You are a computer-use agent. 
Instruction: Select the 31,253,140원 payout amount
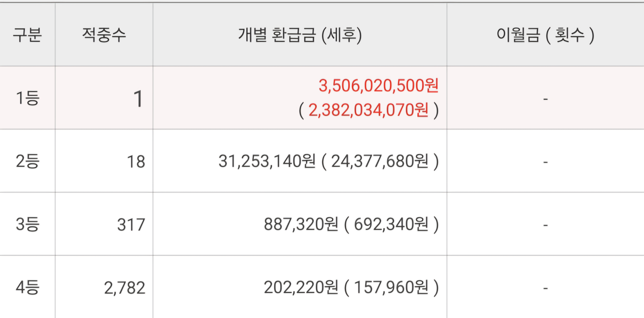coord(267,161)
